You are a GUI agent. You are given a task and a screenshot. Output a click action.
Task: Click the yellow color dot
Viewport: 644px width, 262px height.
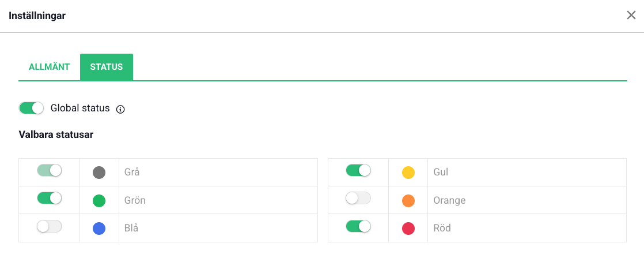coord(408,172)
